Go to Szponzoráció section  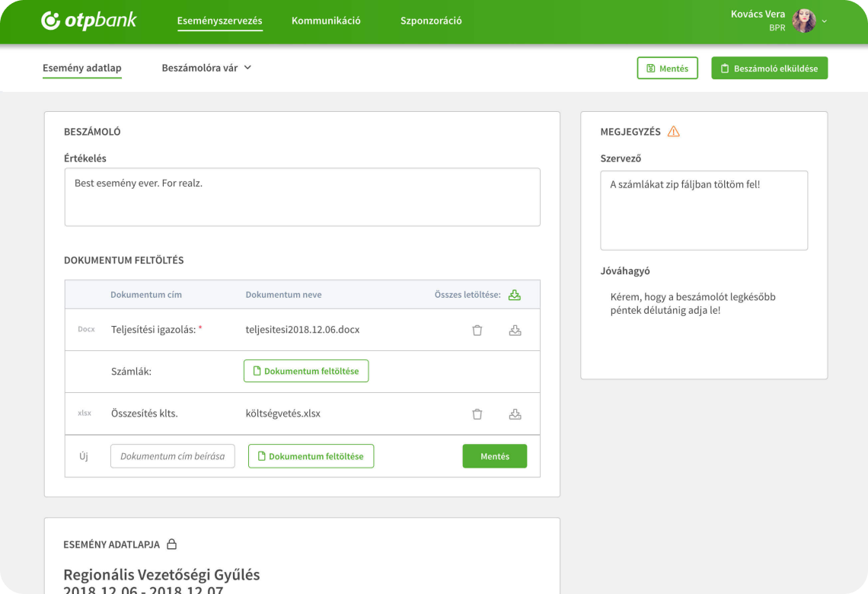pos(431,21)
